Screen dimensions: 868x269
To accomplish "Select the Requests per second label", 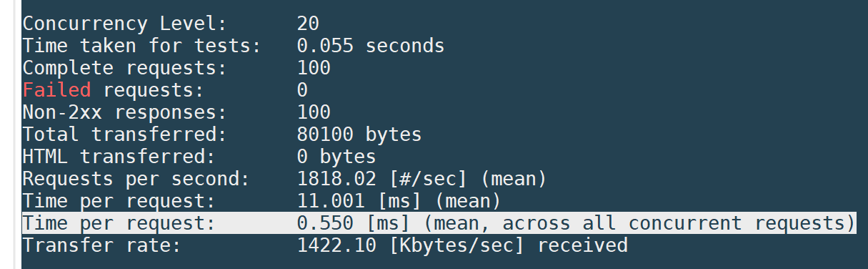I will [x=136, y=179].
